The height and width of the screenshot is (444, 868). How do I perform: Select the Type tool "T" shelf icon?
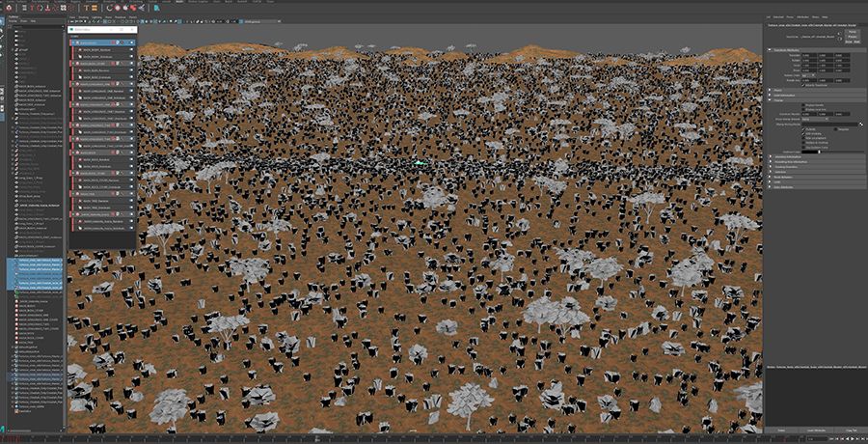(x=85, y=8)
